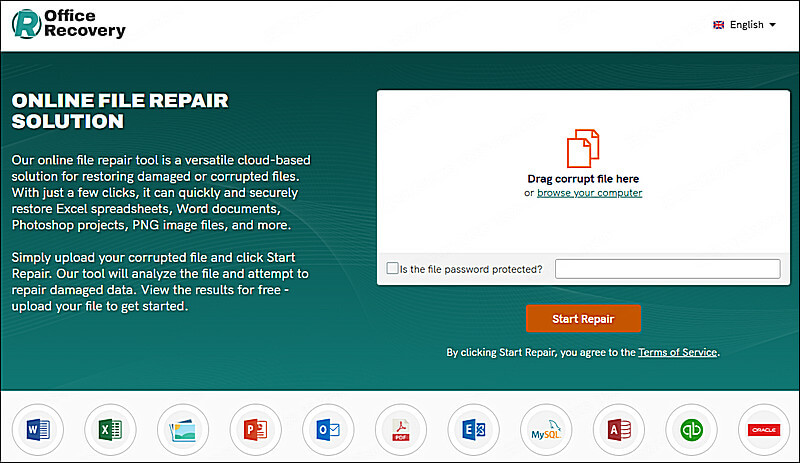Select the Exchange file type icon
This screenshot has height=463, width=800.
pyautogui.click(x=473, y=429)
